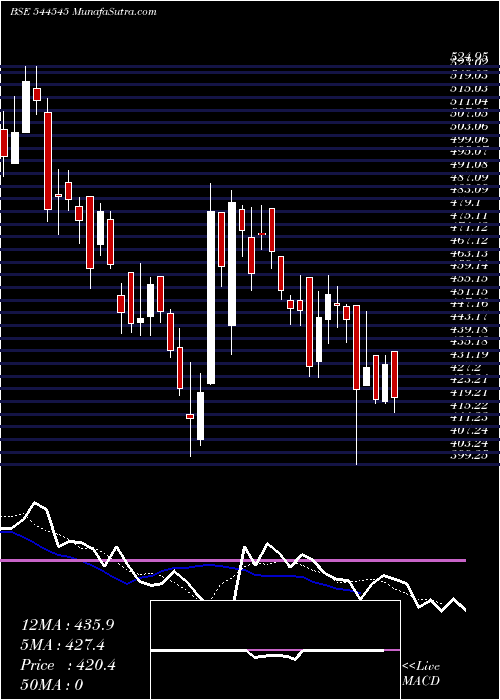Click the 399.25 price axis label
The width and height of the screenshot is (500, 700).
click(x=468, y=456)
